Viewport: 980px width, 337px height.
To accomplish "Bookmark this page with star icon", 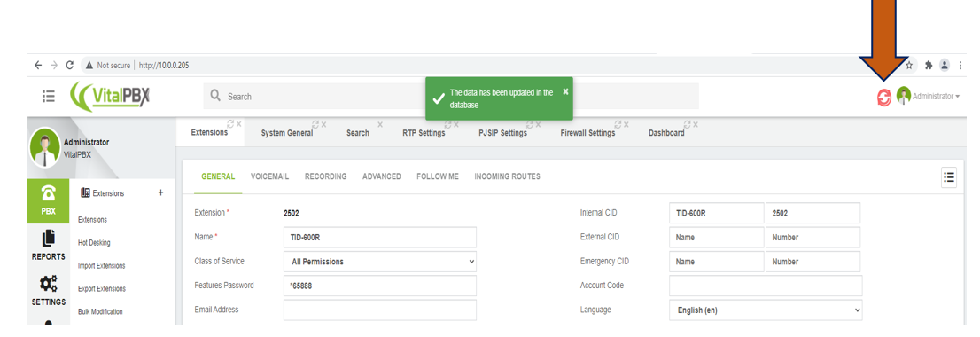I will [x=909, y=65].
